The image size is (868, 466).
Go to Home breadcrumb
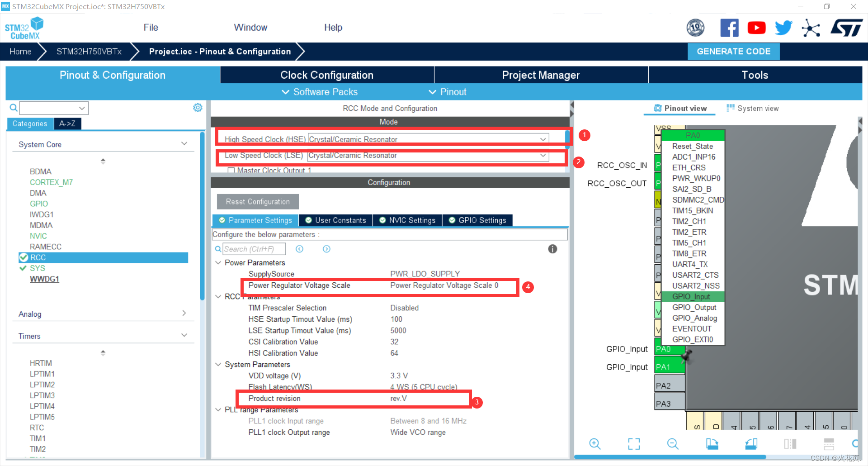tap(20, 52)
